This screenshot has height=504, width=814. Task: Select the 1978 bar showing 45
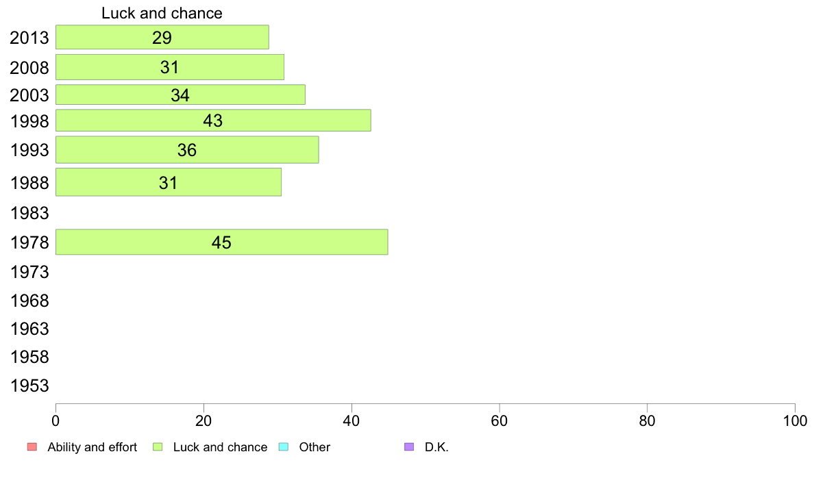(221, 242)
